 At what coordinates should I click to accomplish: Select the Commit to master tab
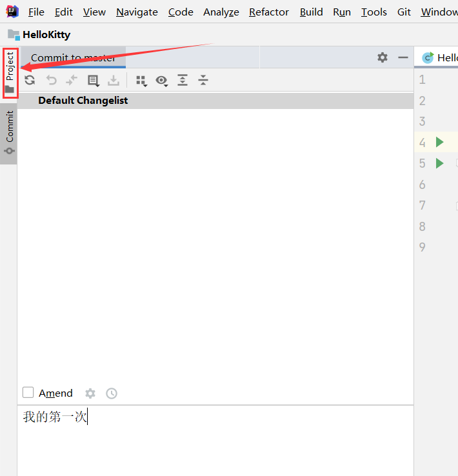pos(74,57)
